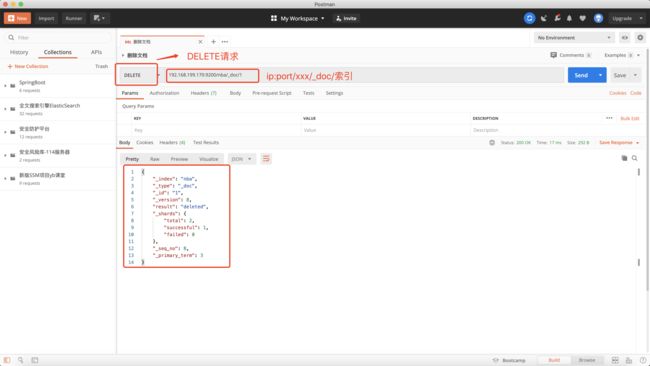Screen dimensions: 650x366
Task: Switch to the APIs sidebar tab
Action: (96, 52)
